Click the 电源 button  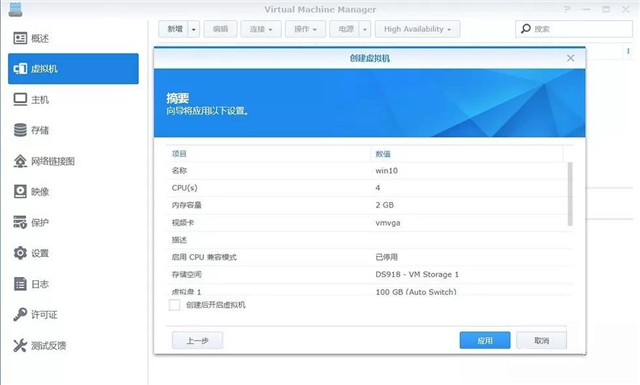point(344,29)
